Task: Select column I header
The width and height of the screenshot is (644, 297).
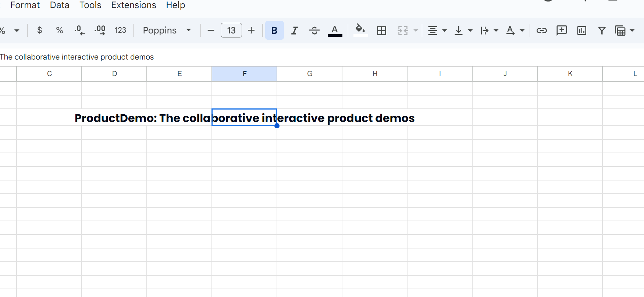Action: [x=440, y=74]
